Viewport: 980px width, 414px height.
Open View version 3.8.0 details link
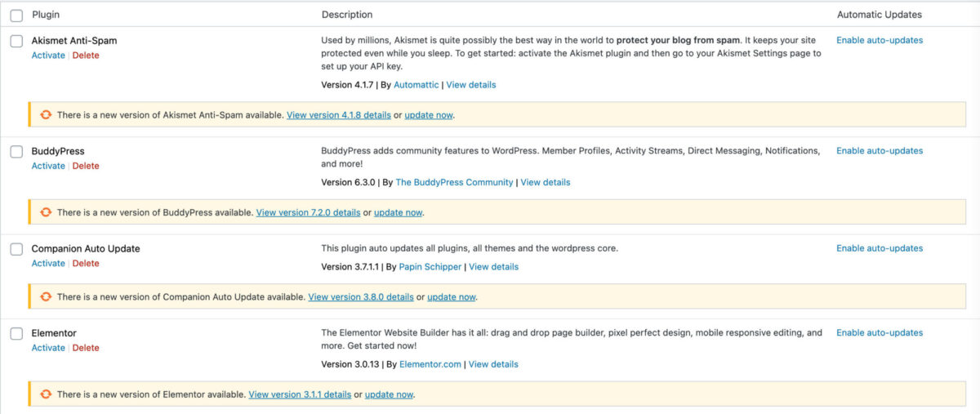point(361,297)
